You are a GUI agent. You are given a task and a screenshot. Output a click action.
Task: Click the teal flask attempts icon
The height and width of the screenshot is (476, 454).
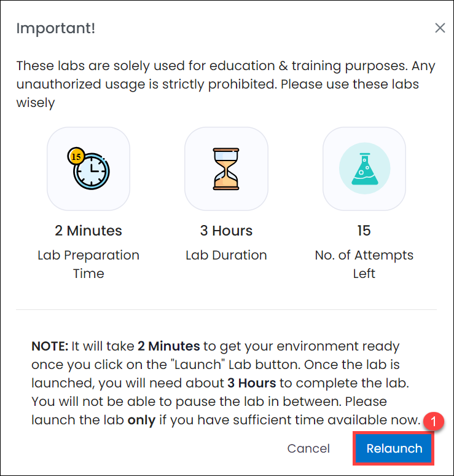coord(364,169)
